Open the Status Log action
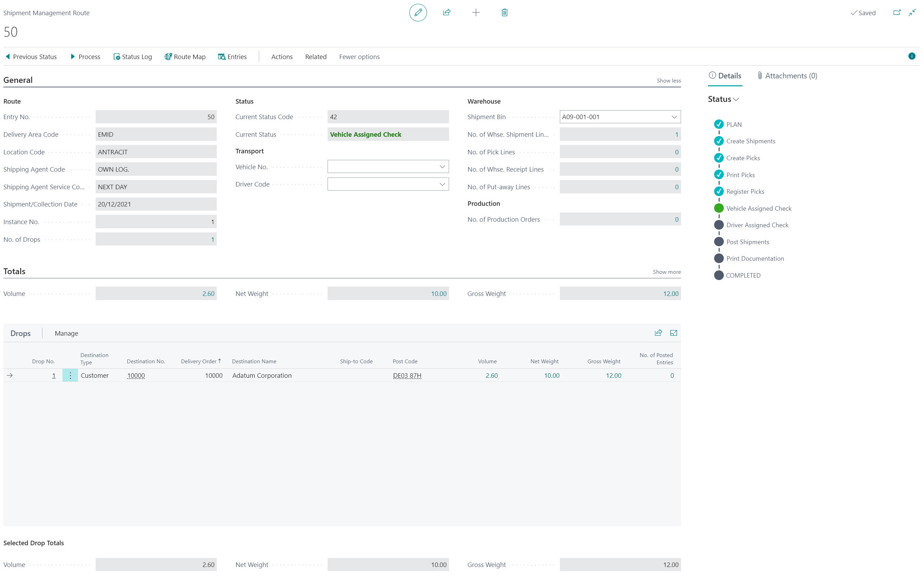 coord(132,57)
